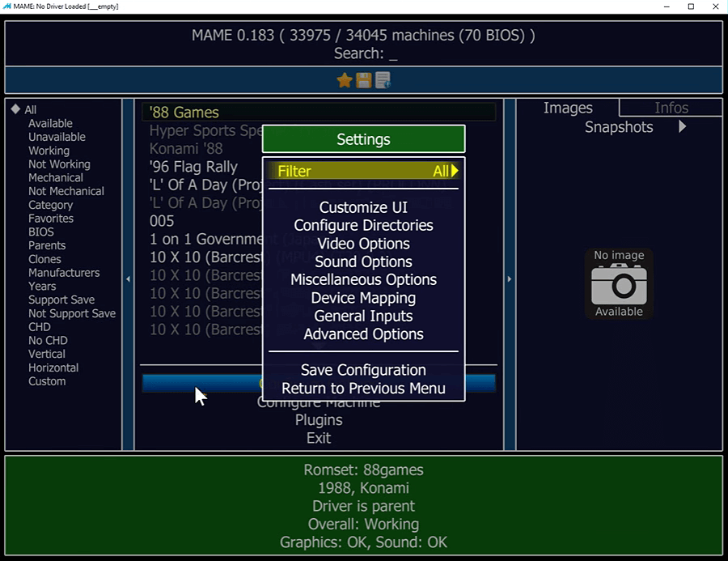Viewport: 728px width, 561px height.
Task: Click Exit below the machine list
Action: click(319, 438)
